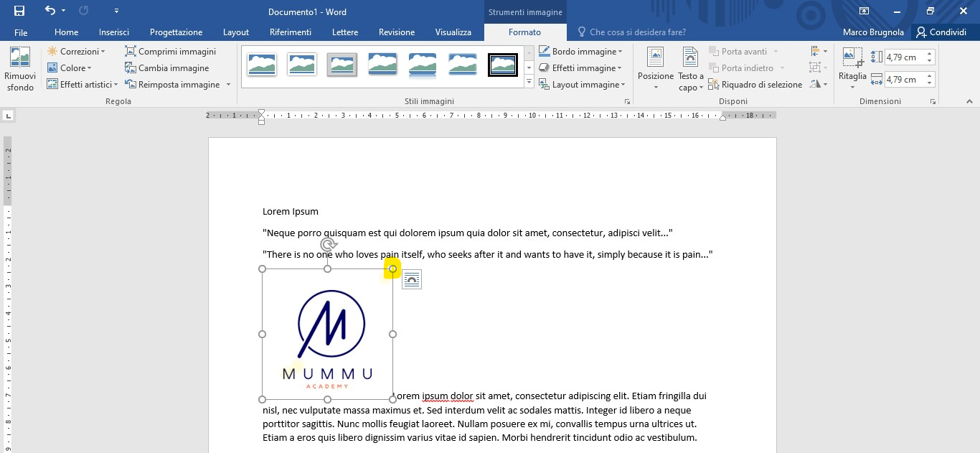Open the Visualizza ribbon tab
Image resolution: width=980 pixels, height=453 pixels.
click(453, 32)
